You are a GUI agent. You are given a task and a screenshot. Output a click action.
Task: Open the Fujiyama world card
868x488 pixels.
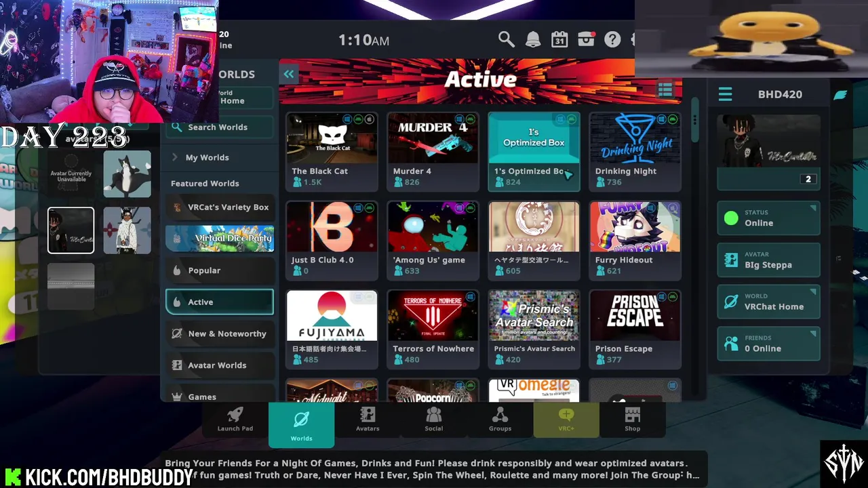coord(332,329)
